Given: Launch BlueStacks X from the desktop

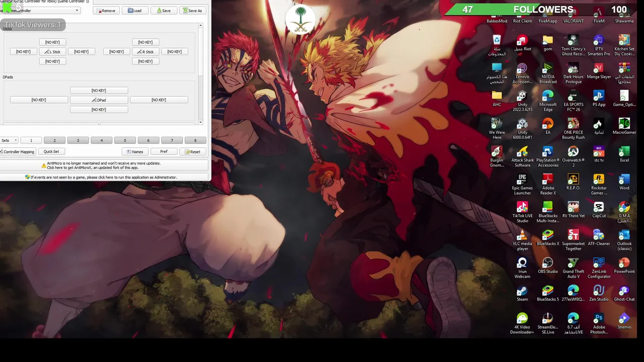Looking at the screenshot, I should 548,238.
